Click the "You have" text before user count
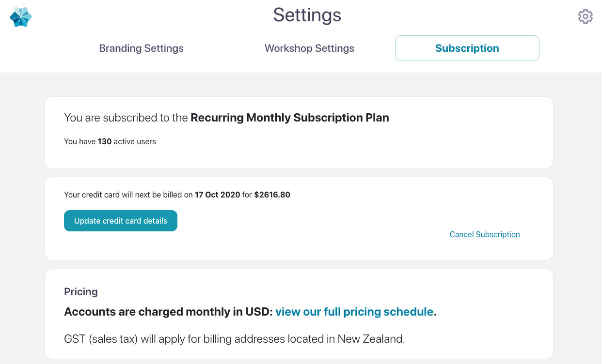602x364 pixels. coord(79,142)
